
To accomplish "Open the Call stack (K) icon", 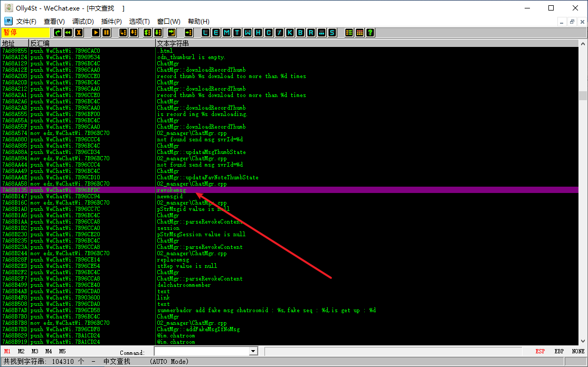I will click(290, 33).
